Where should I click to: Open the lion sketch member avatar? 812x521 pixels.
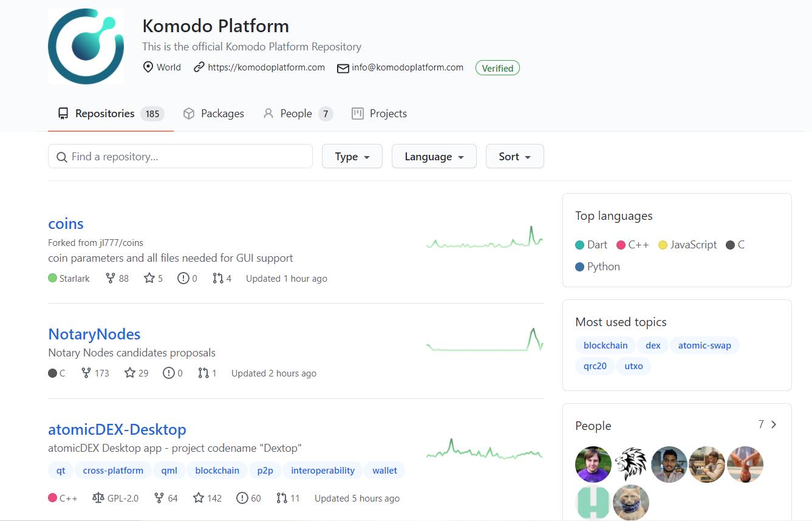(x=631, y=465)
